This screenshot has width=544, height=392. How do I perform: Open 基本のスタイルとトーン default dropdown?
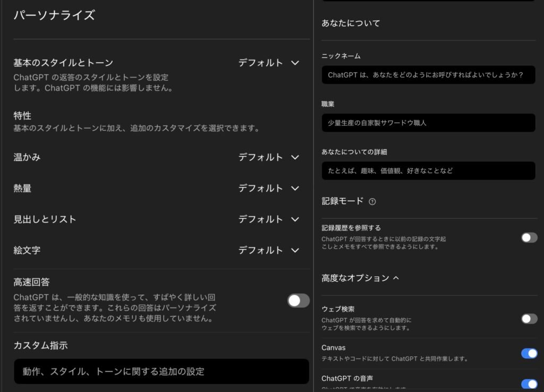(269, 63)
